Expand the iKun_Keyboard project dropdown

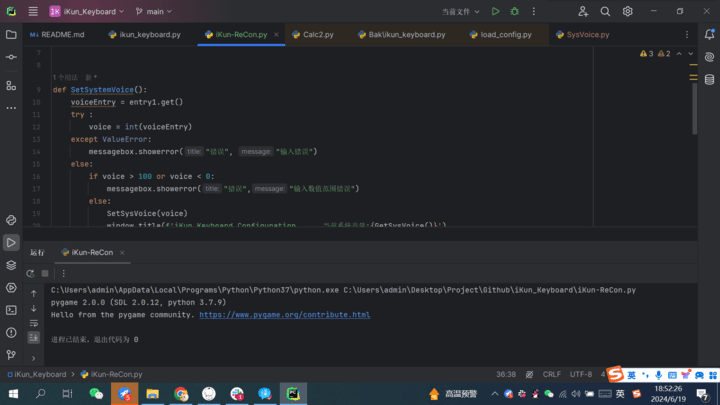(87, 11)
